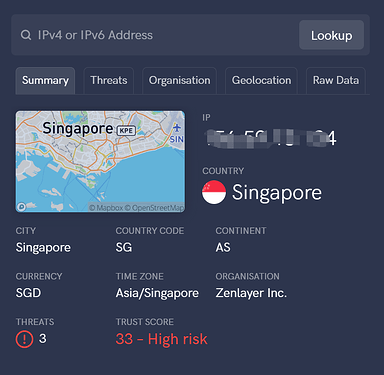The height and width of the screenshot is (375, 384).
Task: Click the organisation 'Zenlayer Inc.'
Action: (x=251, y=293)
